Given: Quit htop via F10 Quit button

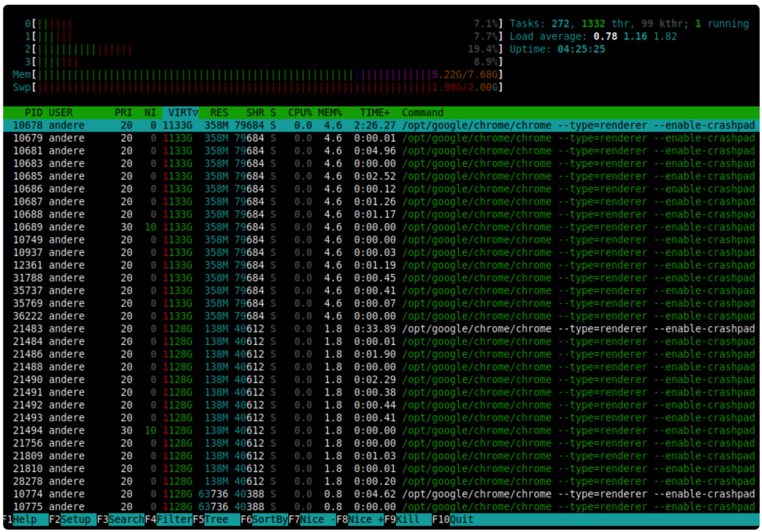Looking at the screenshot, I should [x=453, y=519].
